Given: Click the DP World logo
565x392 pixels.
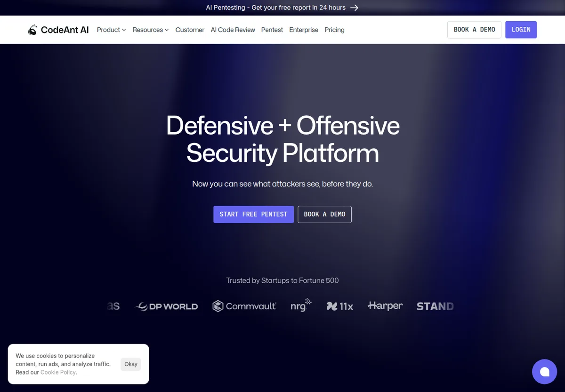Looking at the screenshot, I should click(167, 306).
